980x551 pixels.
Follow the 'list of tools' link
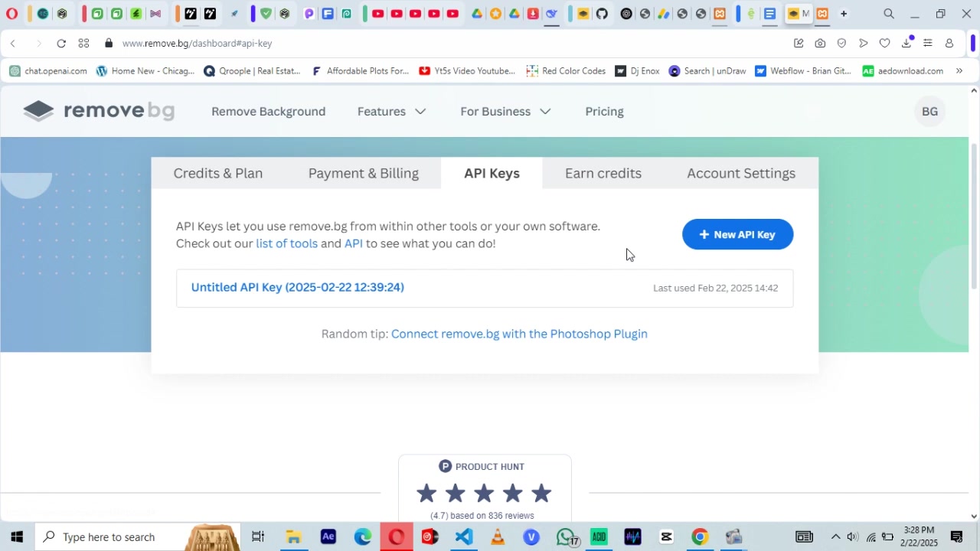pyautogui.click(x=286, y=243)
